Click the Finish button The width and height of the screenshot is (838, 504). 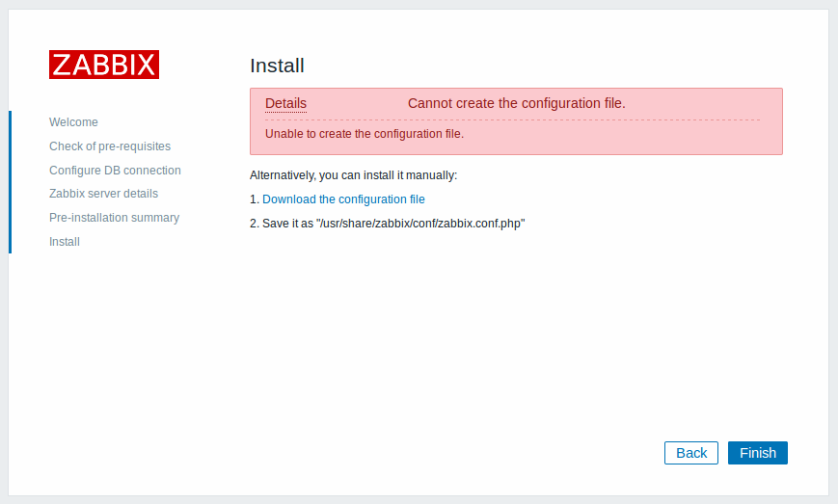[x=758, y=453]
